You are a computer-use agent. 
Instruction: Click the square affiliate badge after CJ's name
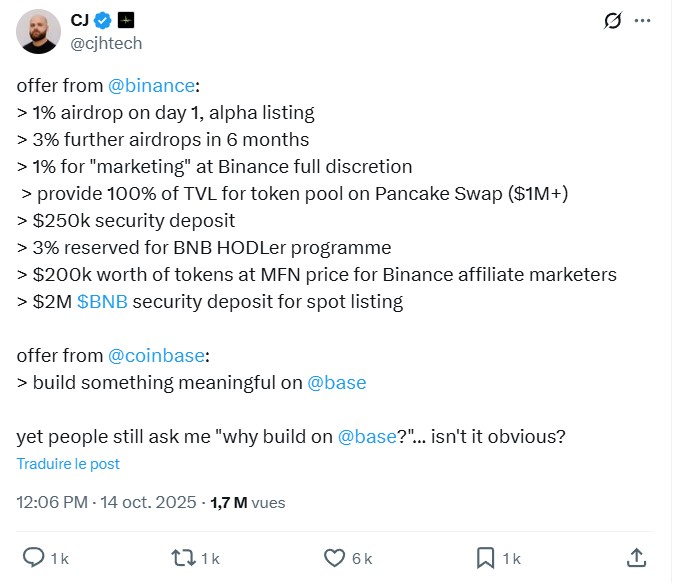(x=127, y=20)
